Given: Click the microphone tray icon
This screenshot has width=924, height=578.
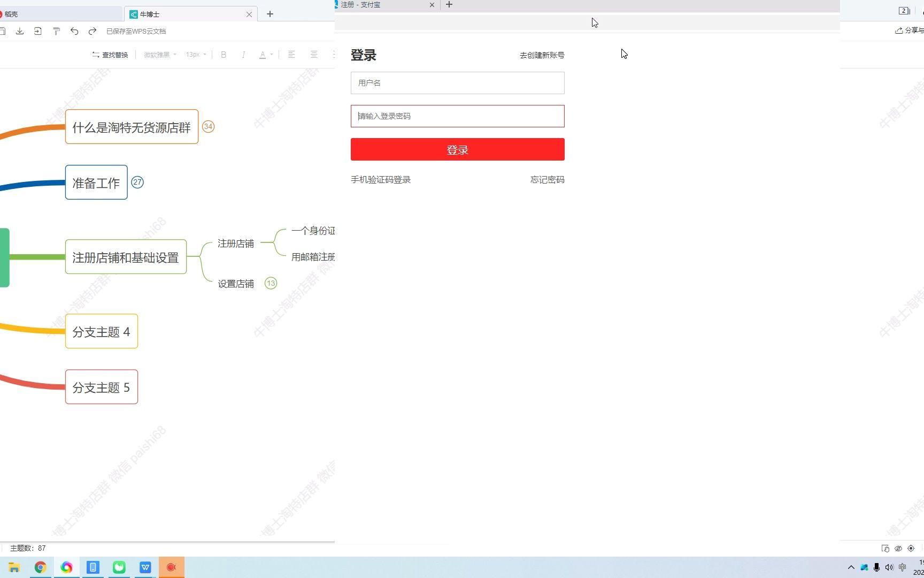Looking at the screenshot, I should (876, 567).
